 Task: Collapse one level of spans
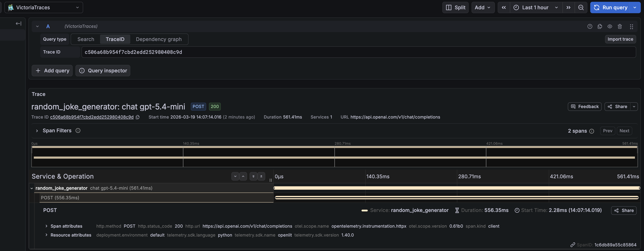click(243, 176)
